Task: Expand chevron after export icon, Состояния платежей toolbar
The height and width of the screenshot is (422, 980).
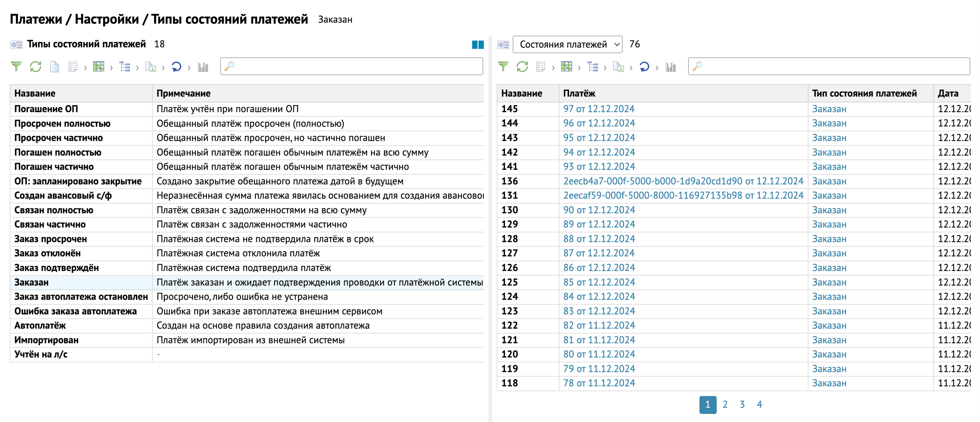Action: pos(631,68)
